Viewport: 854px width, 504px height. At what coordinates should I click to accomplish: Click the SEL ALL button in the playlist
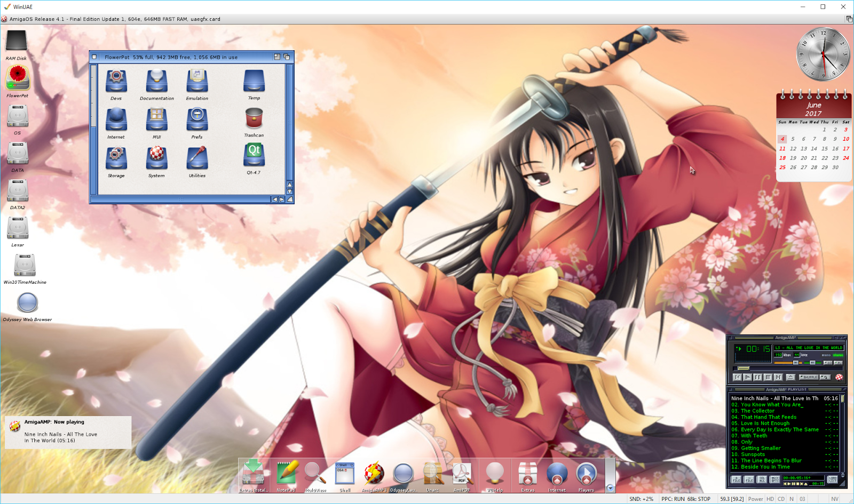click(x=762, y=479)
